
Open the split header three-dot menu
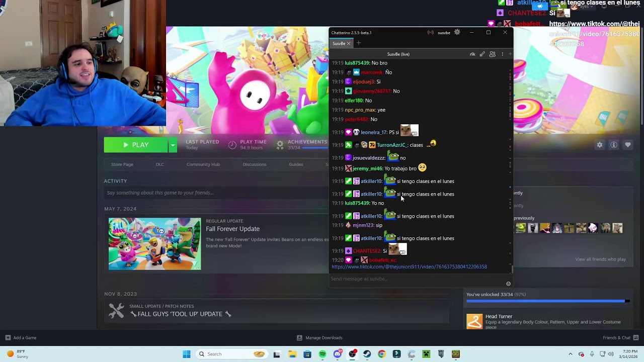click(502, 54)
